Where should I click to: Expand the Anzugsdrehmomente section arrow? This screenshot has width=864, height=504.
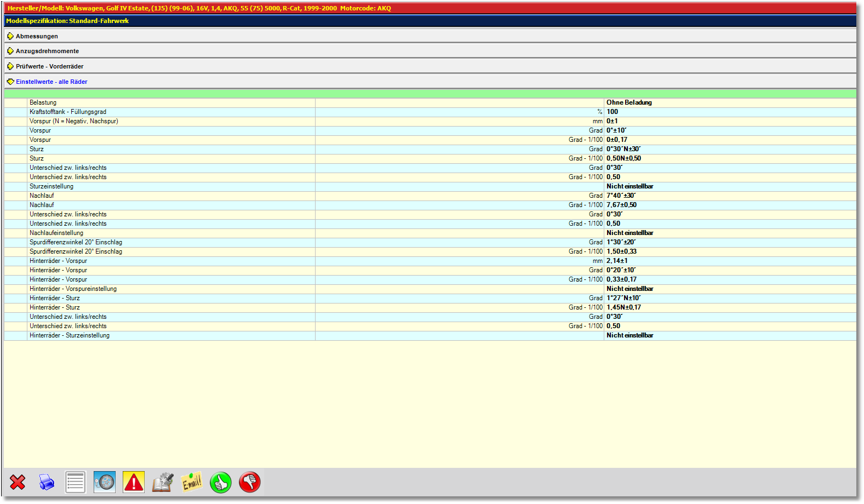click(10, 51)
